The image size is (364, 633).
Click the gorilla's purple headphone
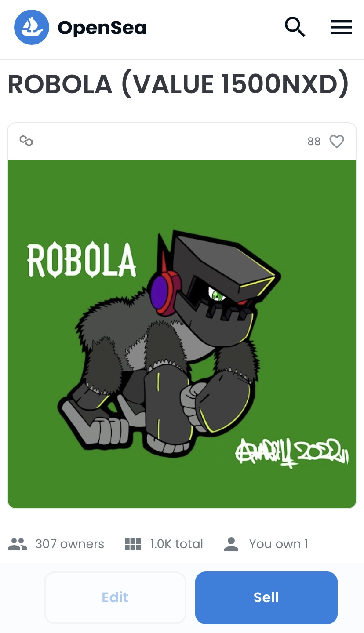tap(157, 293)
